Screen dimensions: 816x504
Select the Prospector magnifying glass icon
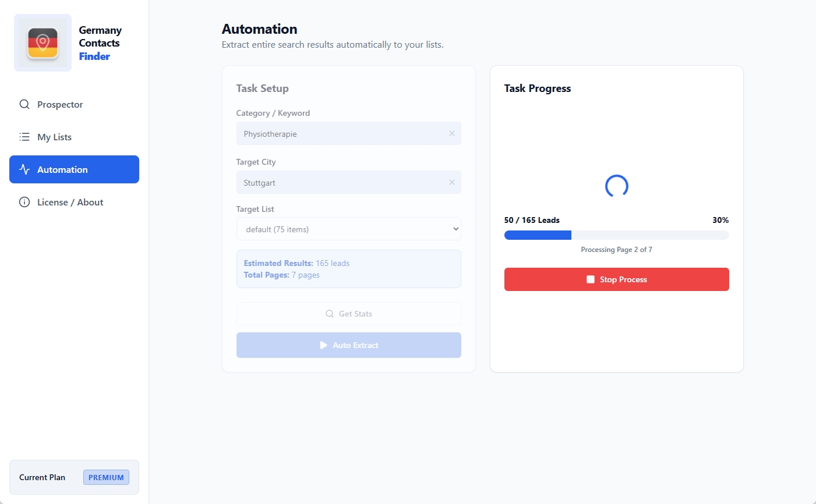pos(24,104)
